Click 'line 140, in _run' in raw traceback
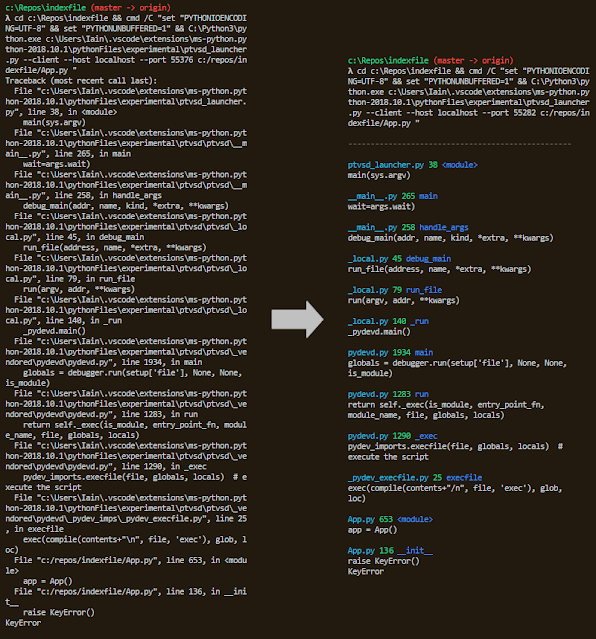Screen dimensions: 596x639 click(83, 320)
